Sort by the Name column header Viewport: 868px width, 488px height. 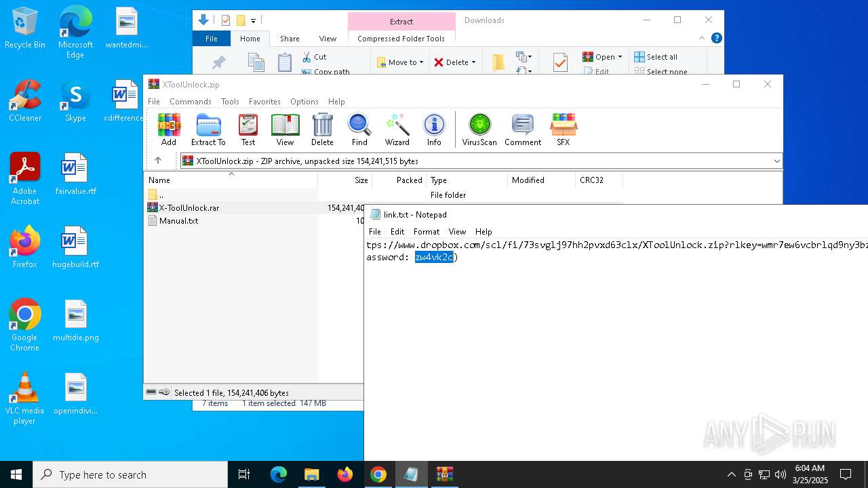[231, 180]
